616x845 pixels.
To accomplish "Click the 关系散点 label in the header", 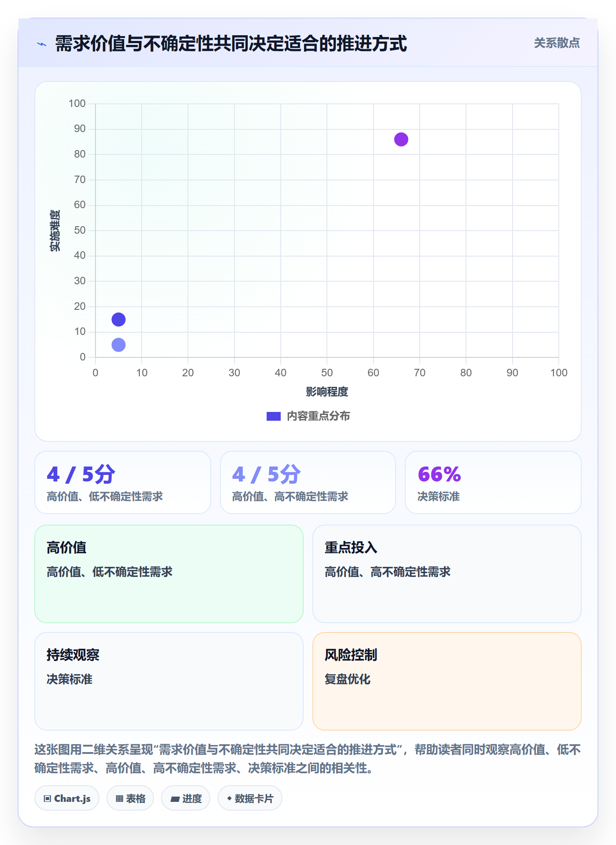I will coord(557,43).
